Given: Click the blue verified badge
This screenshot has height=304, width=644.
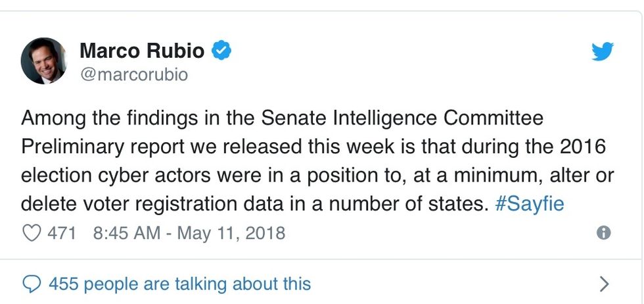Looking at the screenshot, I should [221, 51].
